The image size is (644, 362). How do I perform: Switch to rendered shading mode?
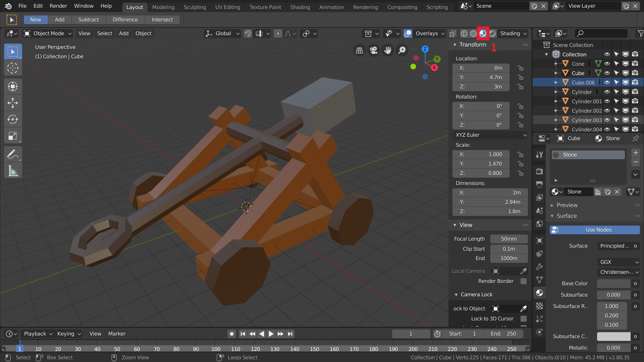click(492, 34)
